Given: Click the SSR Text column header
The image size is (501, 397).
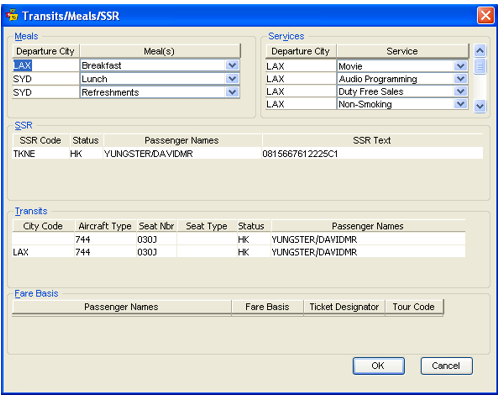Looking at the screenshot, I should point(372,140).
